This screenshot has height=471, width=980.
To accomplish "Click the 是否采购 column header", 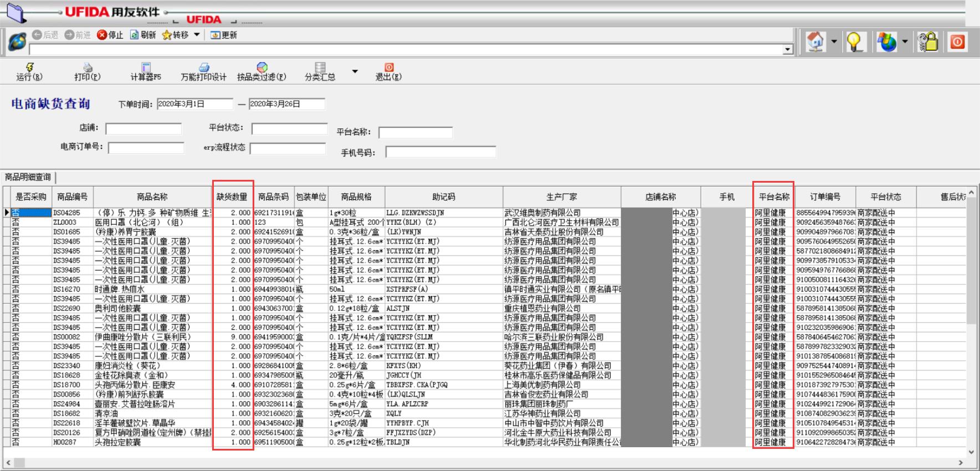I will [31, 197].
